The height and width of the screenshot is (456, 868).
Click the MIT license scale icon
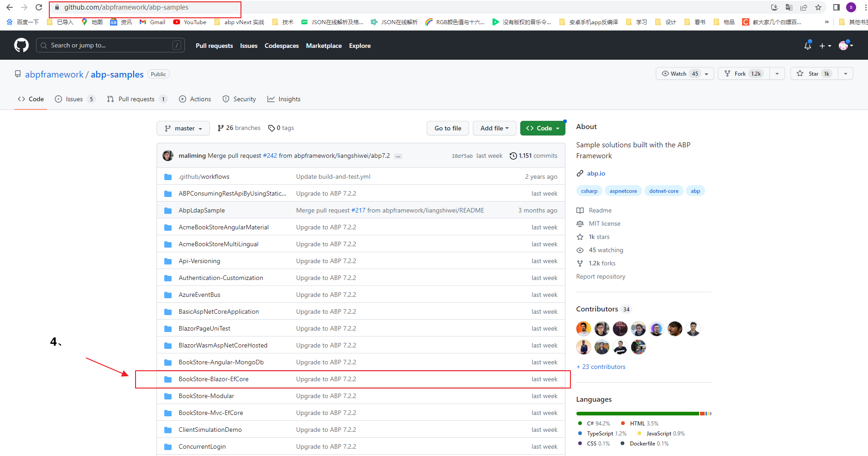(x=580, y=224)
